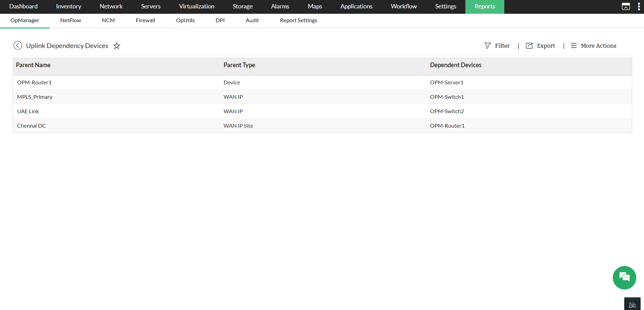The height and width of the screenshot is (310, 644).
Task: Select the MPLS_Primary WAN IP row
Action: tap(35, 97)
